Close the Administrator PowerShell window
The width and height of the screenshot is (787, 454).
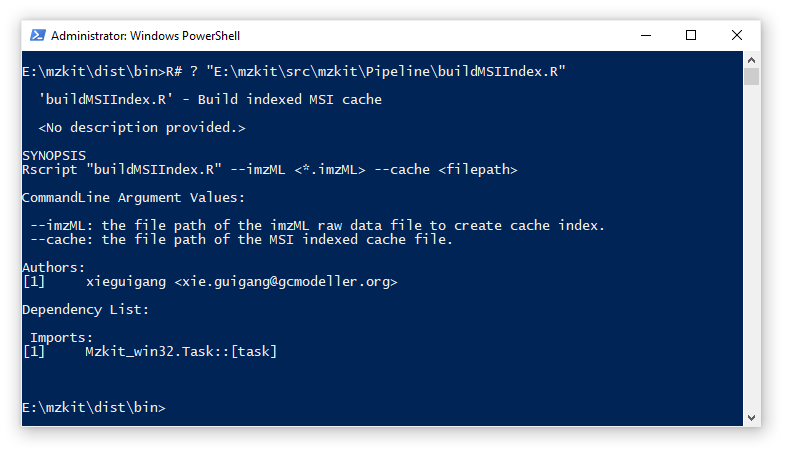[x=737, y=35]
